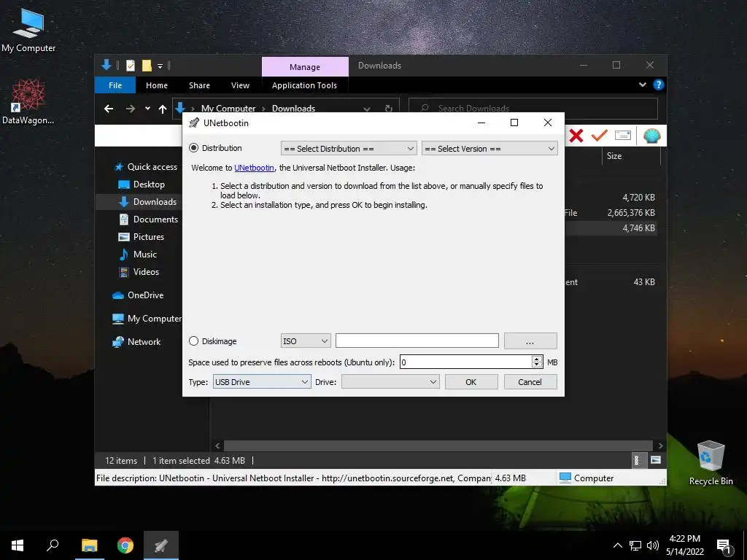The height and width of the screenshot is (560, 747).
Task: Open recent locations dropdown arrow
Action: [147, 109]
